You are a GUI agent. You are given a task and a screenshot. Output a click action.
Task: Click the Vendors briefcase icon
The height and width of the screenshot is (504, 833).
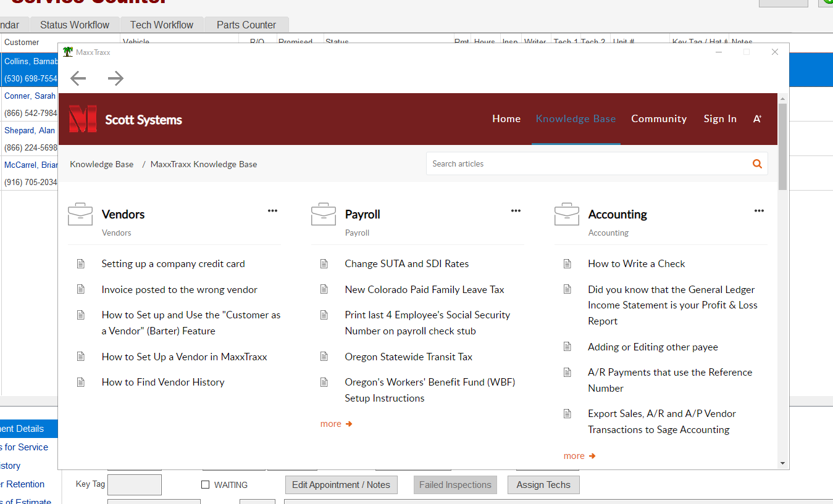tap(80, 214)
